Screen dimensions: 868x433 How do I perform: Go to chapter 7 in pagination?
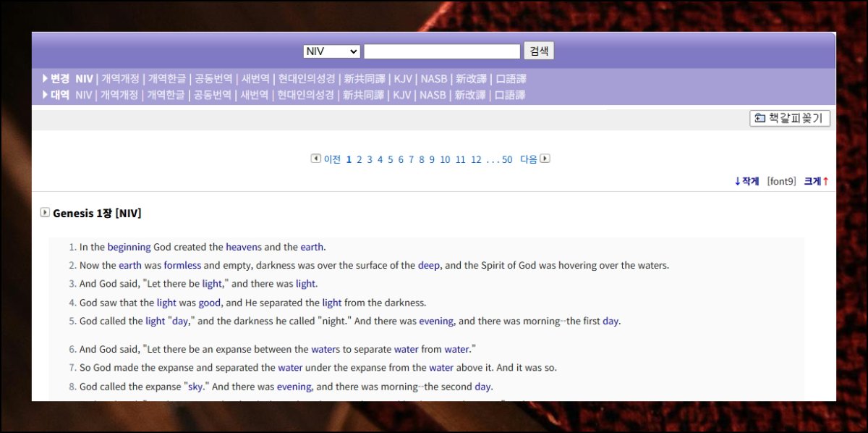tap(412, 159)
